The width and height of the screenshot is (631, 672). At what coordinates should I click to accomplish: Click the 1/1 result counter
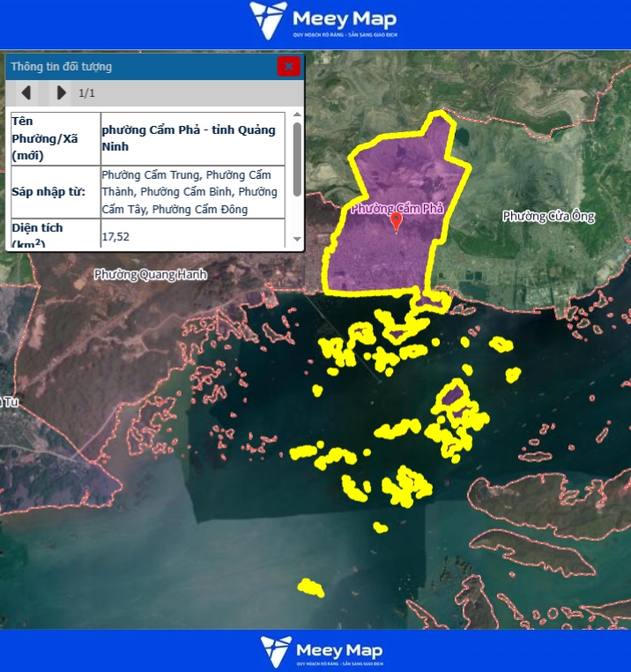click(x=86, y=92)
